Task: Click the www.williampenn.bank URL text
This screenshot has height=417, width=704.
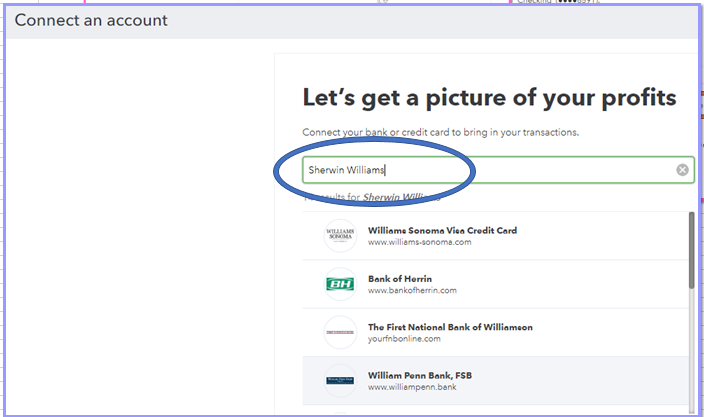Action: coord(412,387)
